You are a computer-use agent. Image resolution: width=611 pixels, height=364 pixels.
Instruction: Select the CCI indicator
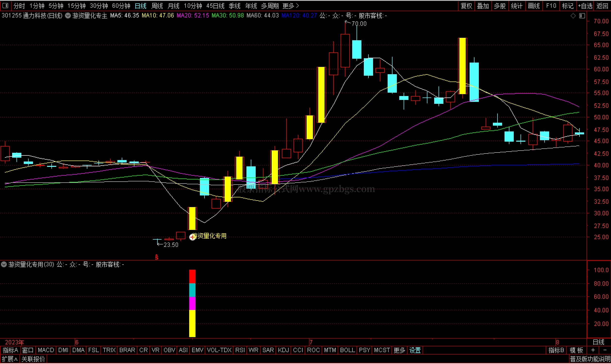click(x=298, y=350)
